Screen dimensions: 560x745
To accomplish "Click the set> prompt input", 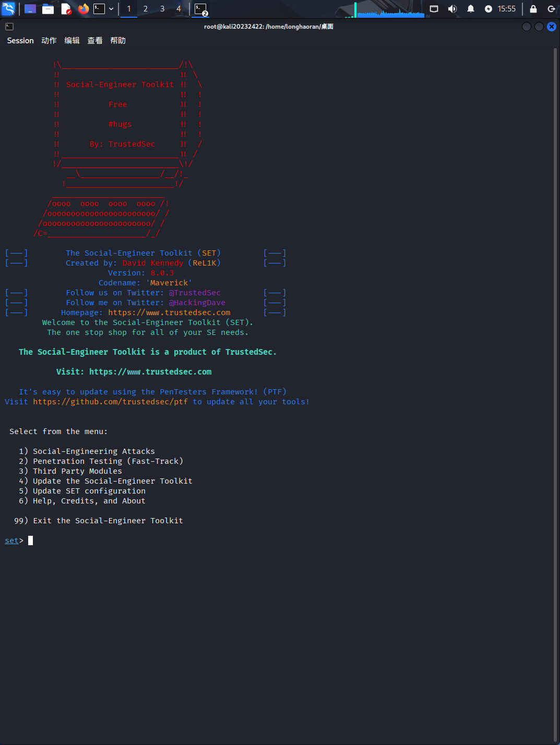I will [30, 540].
